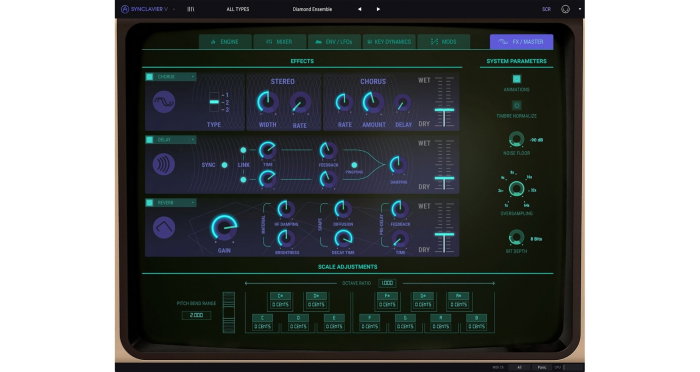
Task: Open the preset library browser icon
Action: (x=191, y=9)
